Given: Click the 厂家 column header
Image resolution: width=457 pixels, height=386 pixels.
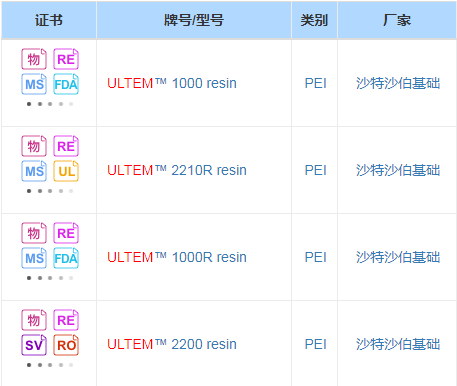Looking at the screenshot, I should [x=397, y=20].
